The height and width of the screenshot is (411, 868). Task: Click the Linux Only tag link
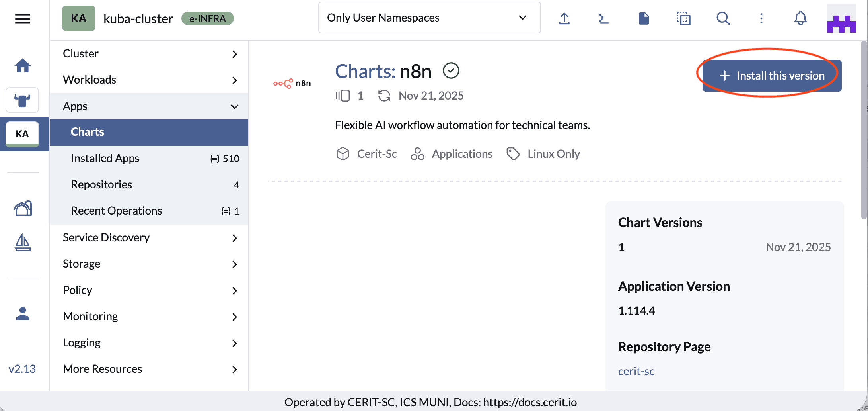click(x=554, y=154)
